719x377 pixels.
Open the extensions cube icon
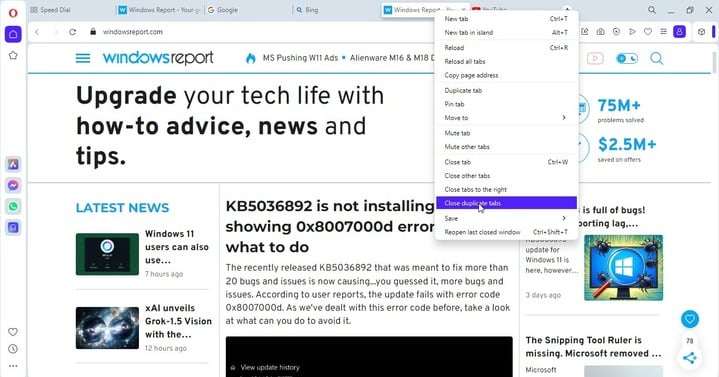pos(701,32)
